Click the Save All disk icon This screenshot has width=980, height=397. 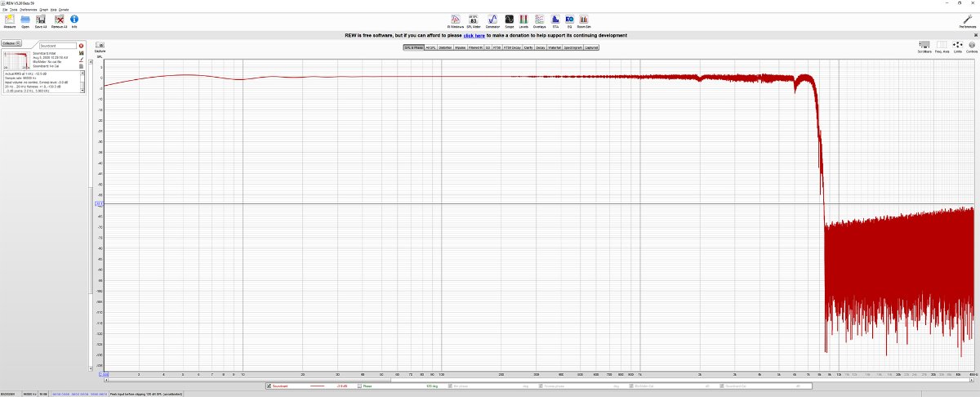pyautogui.click(x=40, y=20)
